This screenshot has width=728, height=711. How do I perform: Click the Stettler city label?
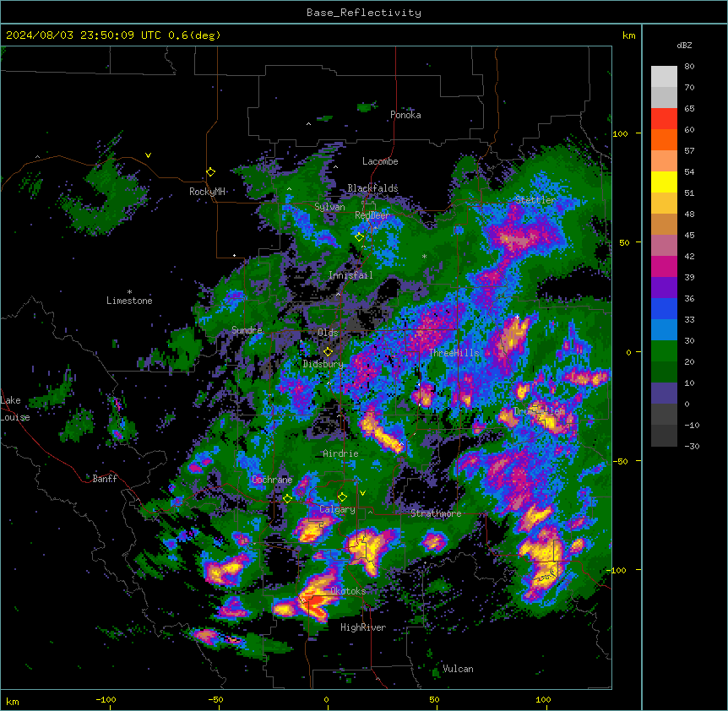click(x=535, y=200)
